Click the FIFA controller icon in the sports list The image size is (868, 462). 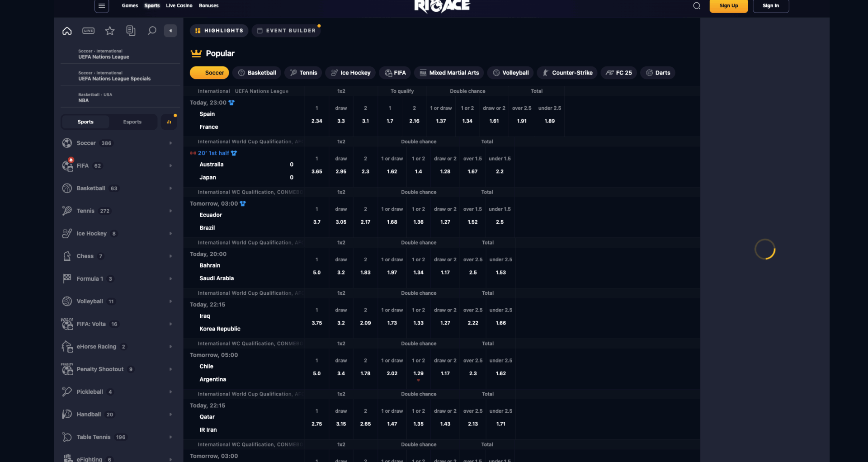(67, 165)
